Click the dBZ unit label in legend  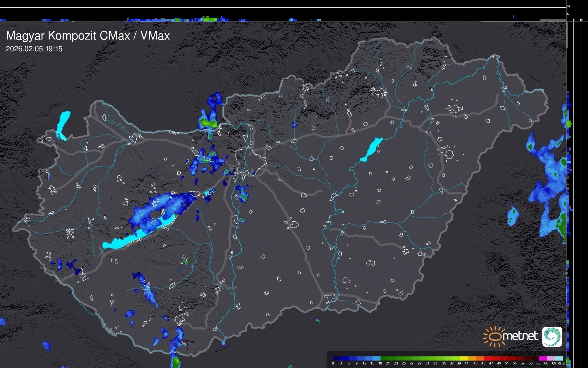(x=562, y=363)
